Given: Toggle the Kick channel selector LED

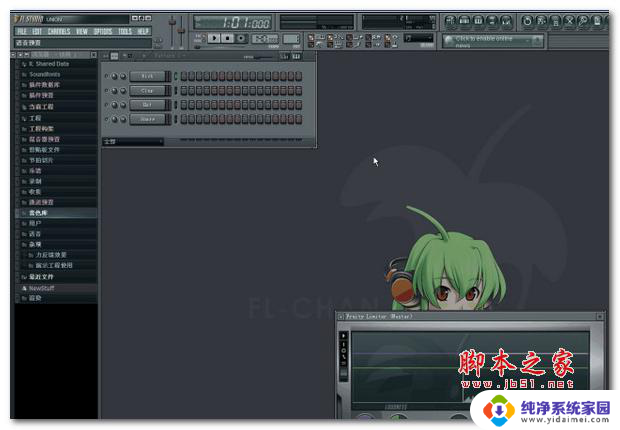Looking at the screenshot, I should point(175,76).
